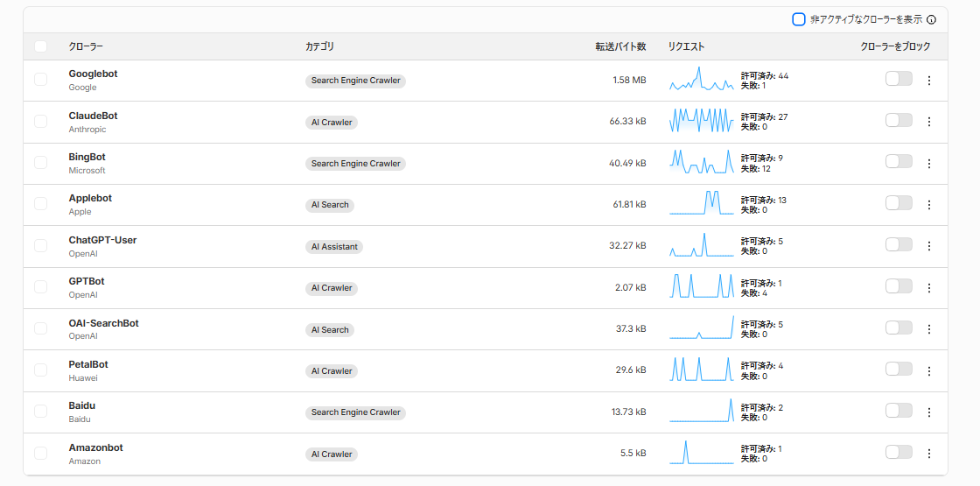Click the カテゴリ column header

click(319, 46)
